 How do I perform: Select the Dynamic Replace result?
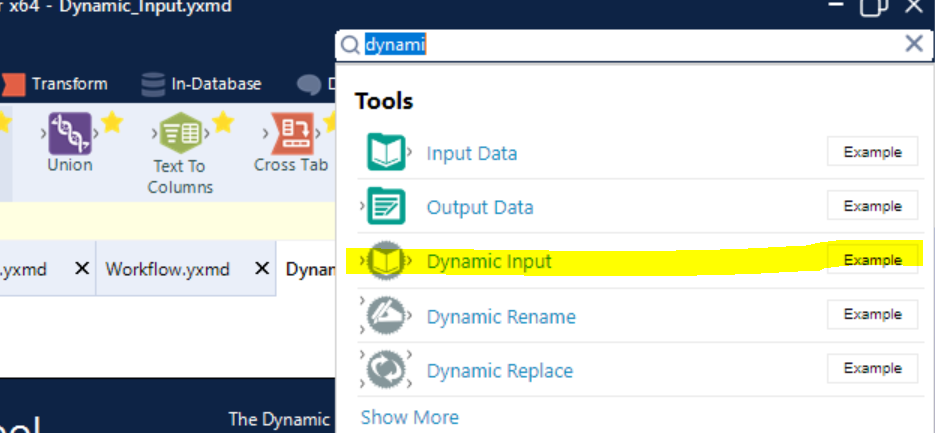tap(500, 370)
